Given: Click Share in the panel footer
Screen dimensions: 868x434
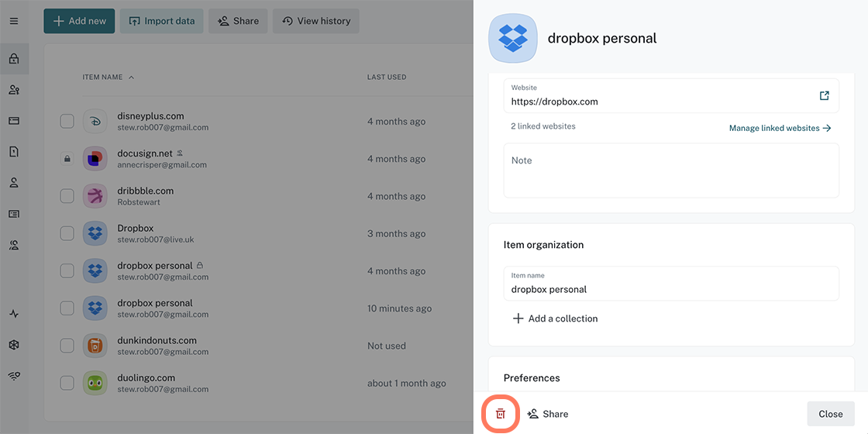Looking at the screenshot, I should [548, 414].
